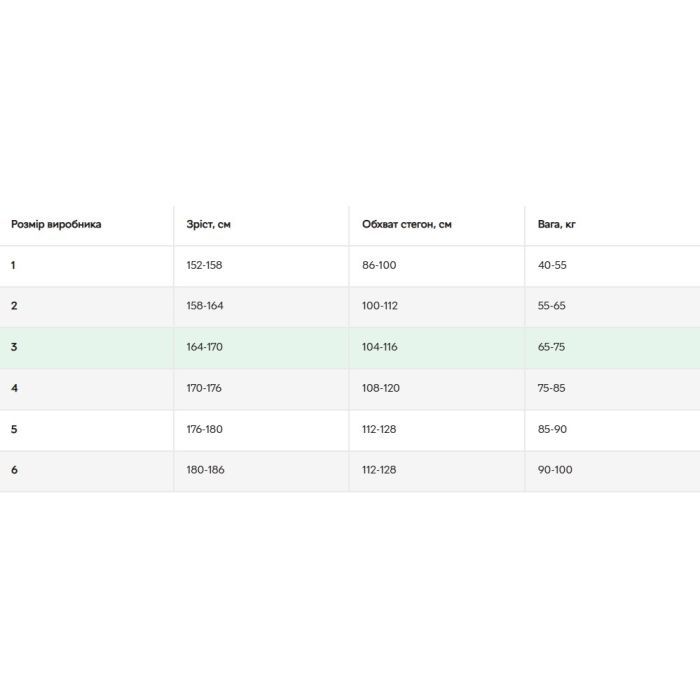Click the hip value 104-116
The image size is (700, 700).
[380, 347]
